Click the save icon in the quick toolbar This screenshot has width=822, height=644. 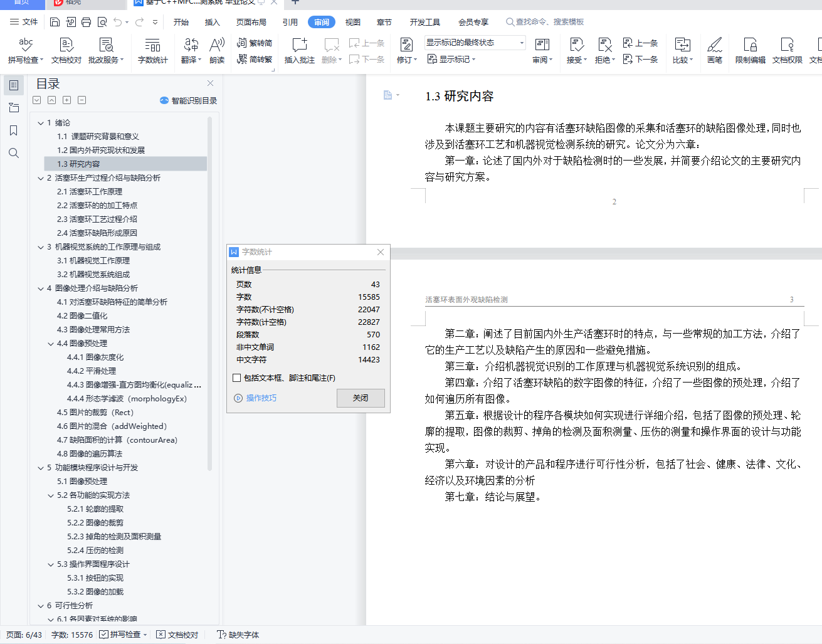click(55, 22)
